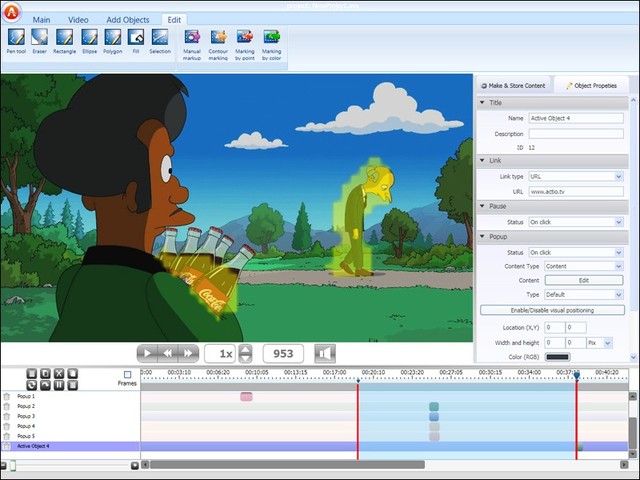Click the pink Popup 1 timeline block
This screenshot has height=480, width=640.
pyautogui.click(x=246, y=396)
